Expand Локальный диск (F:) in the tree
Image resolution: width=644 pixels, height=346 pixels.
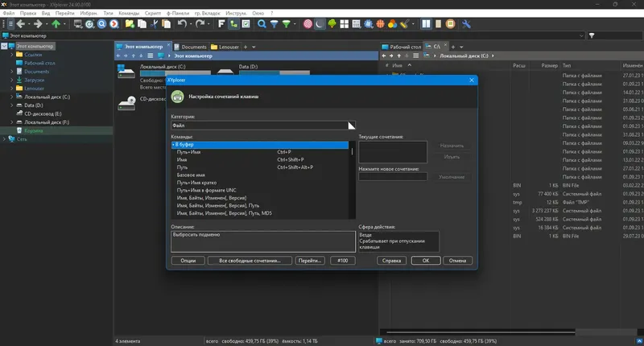click(11, 122)
